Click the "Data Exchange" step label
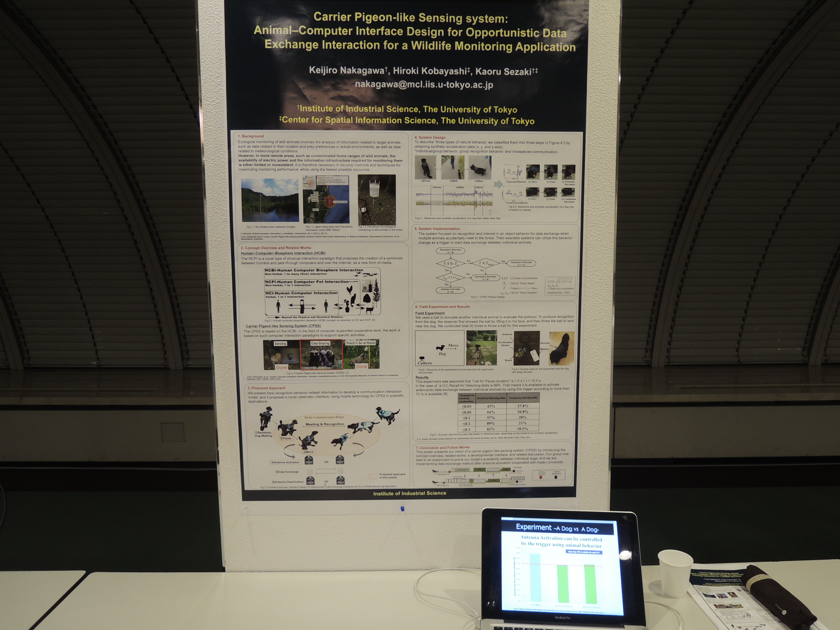Viewport: 840px width, 630px height. click(287, 472)
